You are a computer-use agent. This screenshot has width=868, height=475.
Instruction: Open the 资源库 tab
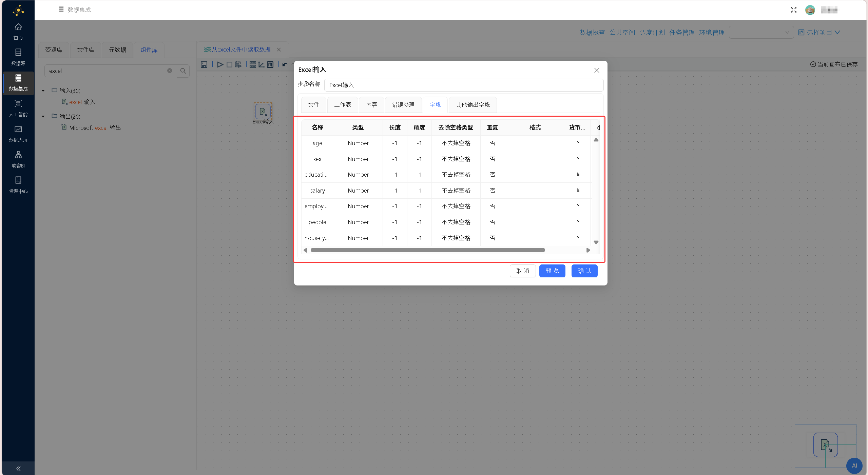54,50
